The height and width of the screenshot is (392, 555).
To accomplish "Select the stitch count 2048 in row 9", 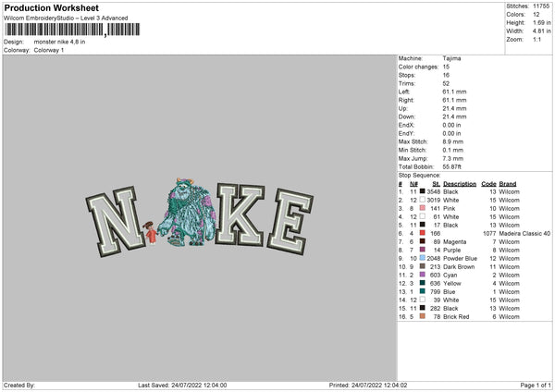I will point(434,259).
